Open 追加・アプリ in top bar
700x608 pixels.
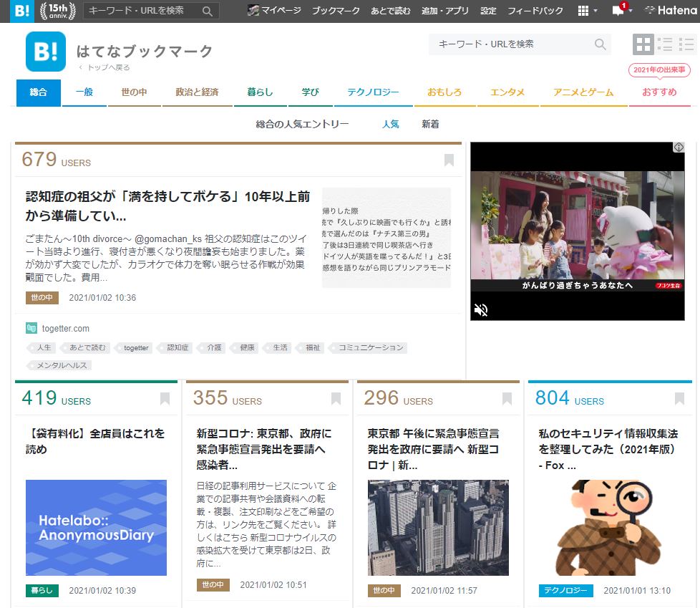(x=445, y=10)
